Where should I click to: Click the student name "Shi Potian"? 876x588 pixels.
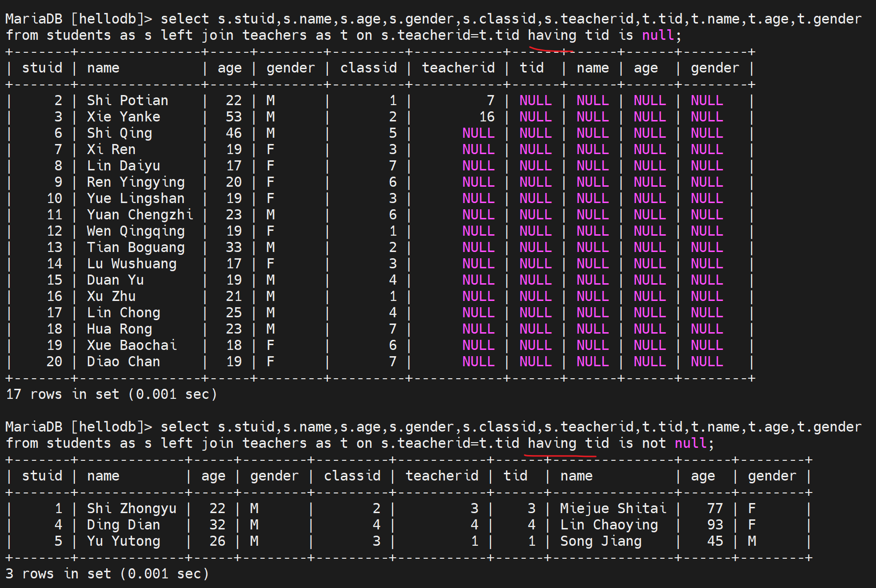point(127,101)
